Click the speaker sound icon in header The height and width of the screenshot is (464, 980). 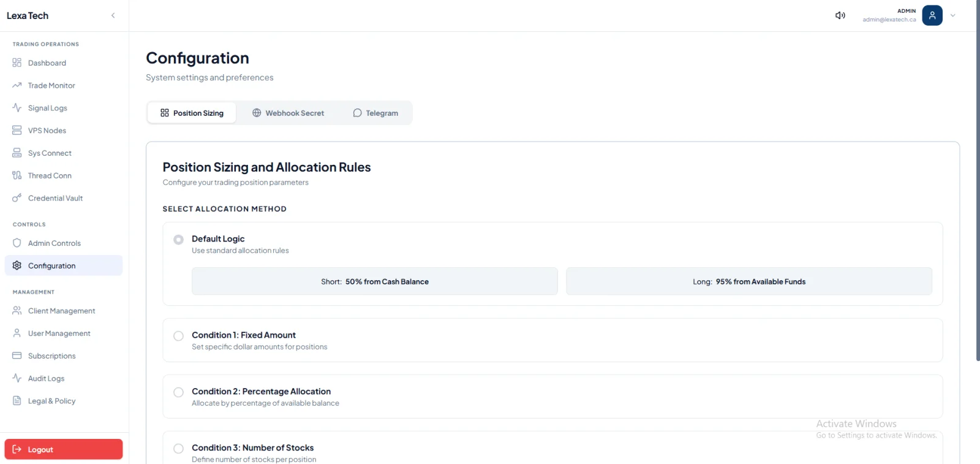pos(840,15)
